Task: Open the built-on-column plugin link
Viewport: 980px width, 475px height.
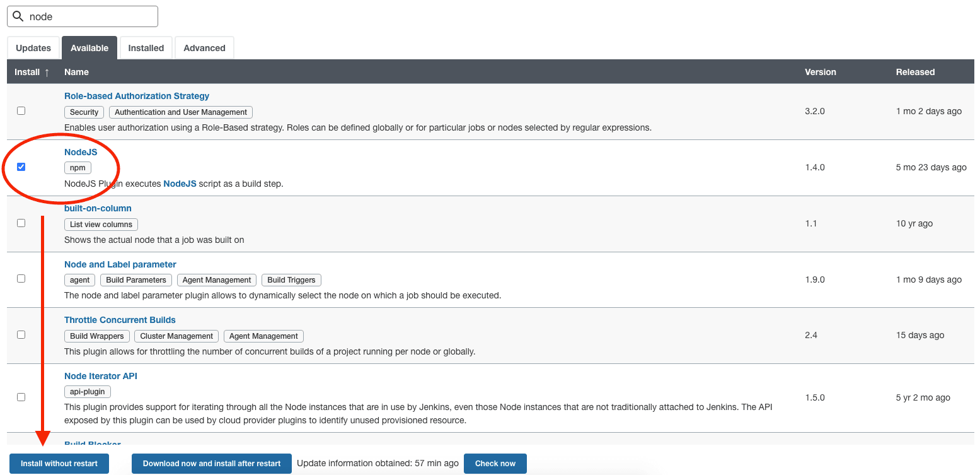Action: [98, 208]
